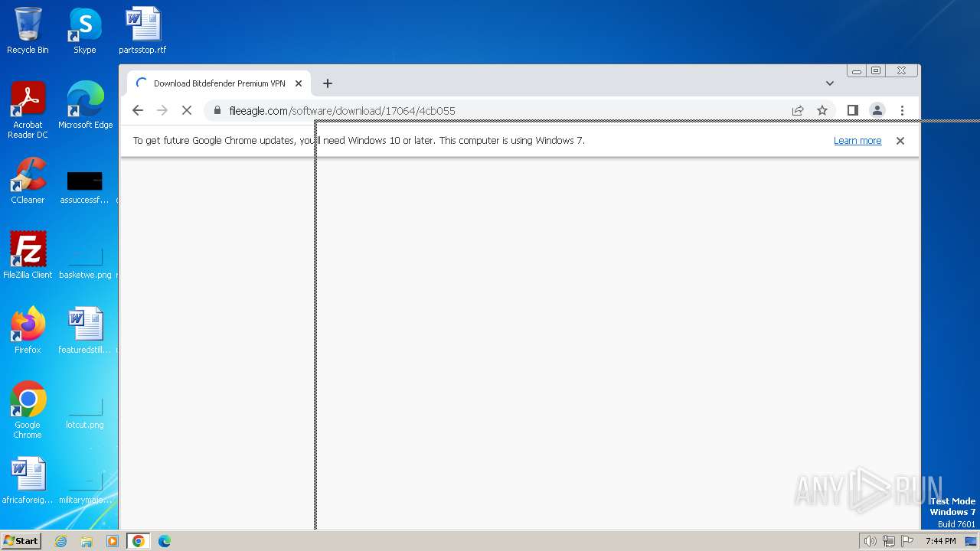
Task: Go back to the previous page in Chrome
Action: pyautogui.click(x=138, y=110)
